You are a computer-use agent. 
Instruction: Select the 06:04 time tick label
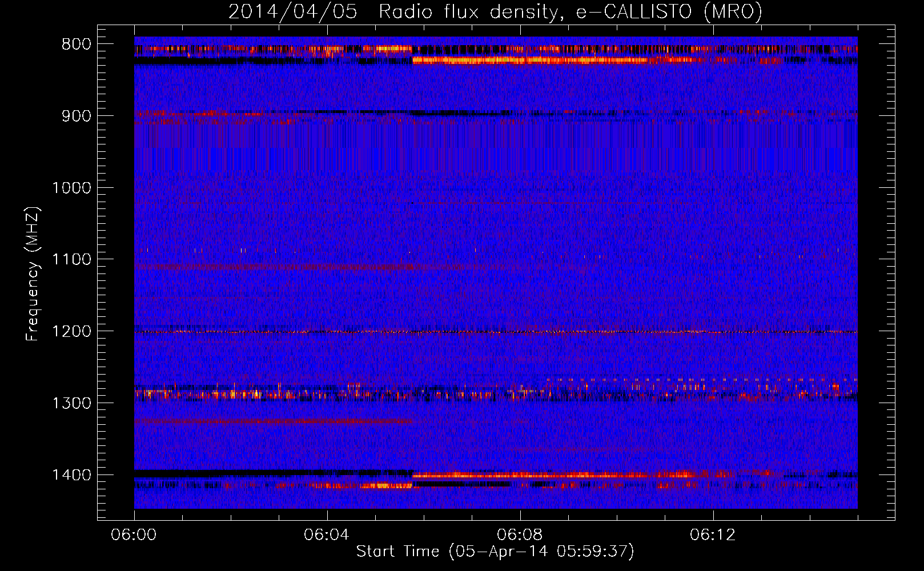click(327, 535)
